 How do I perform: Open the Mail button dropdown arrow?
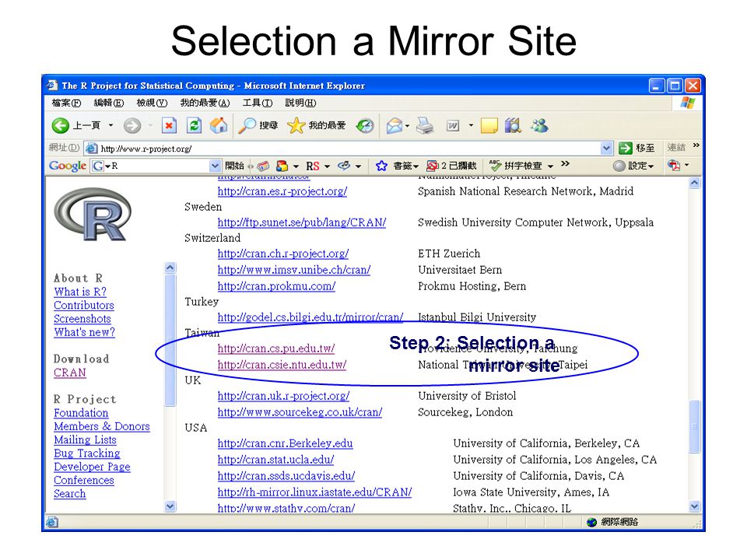(x=407, y=126)
